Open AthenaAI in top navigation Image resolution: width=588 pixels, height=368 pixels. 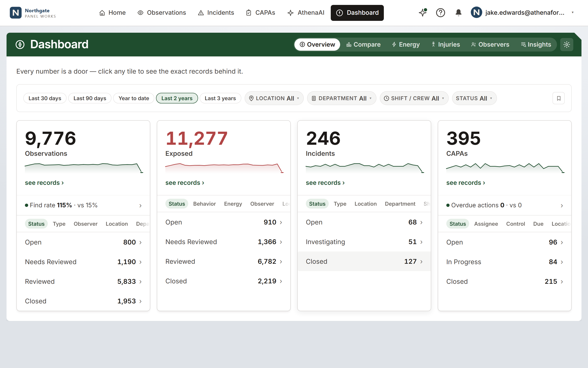pyautogui.click(x=306, y=13)
